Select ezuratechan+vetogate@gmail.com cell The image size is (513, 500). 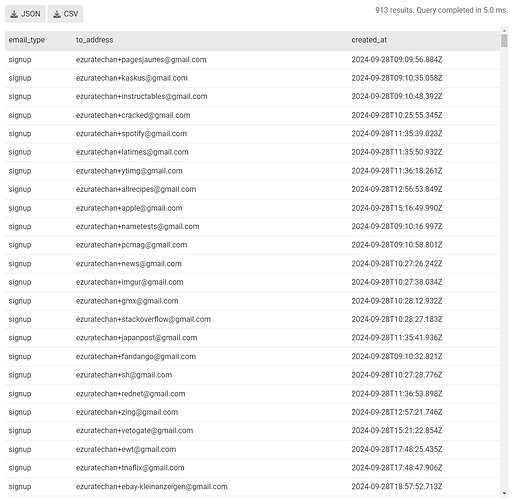pos(134,431)
